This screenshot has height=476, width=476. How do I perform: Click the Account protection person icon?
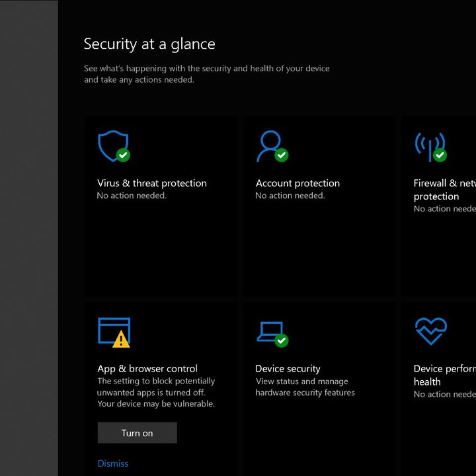coord(272,146)
